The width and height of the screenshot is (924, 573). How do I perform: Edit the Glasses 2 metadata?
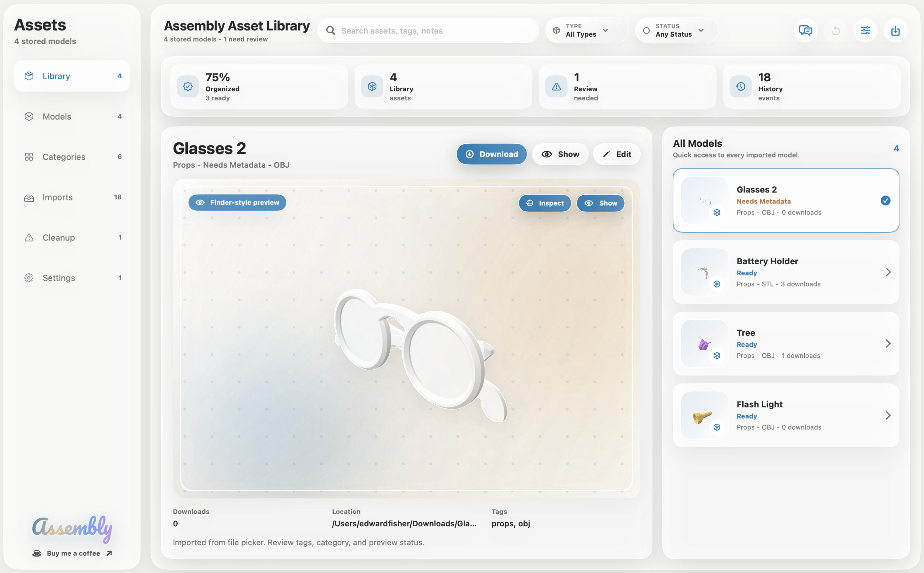click(x=617, y=154)
